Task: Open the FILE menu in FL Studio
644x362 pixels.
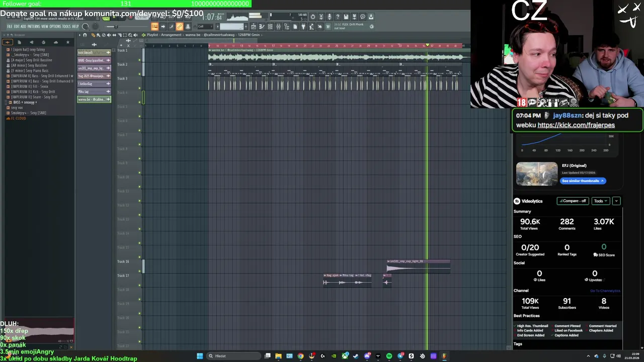Action: tap(10, 26)
